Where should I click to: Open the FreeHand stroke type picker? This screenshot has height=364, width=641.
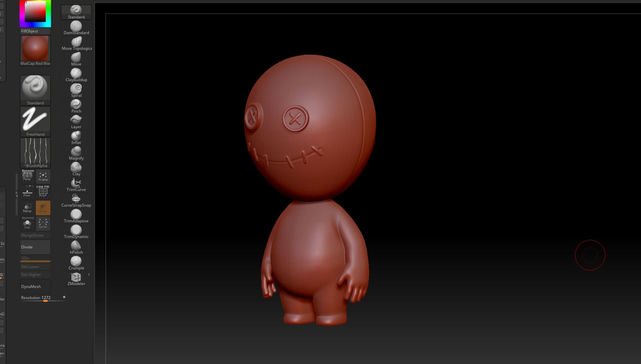click(x=35, y=122)
